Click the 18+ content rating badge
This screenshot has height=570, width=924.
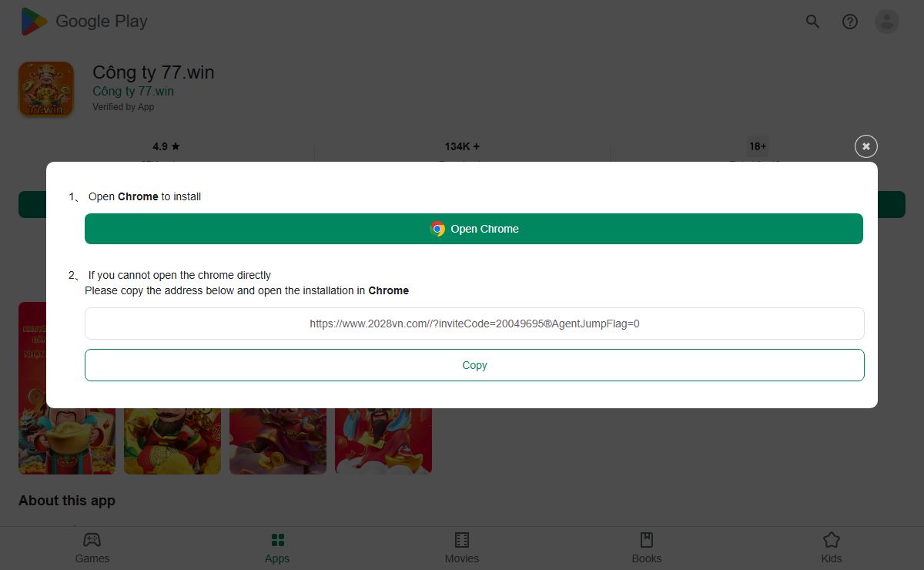point(758,146)
